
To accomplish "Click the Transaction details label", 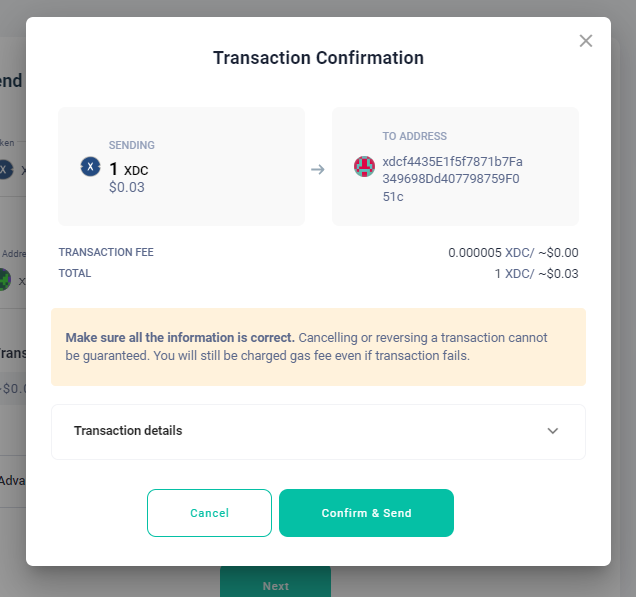I will coord(128,431).
